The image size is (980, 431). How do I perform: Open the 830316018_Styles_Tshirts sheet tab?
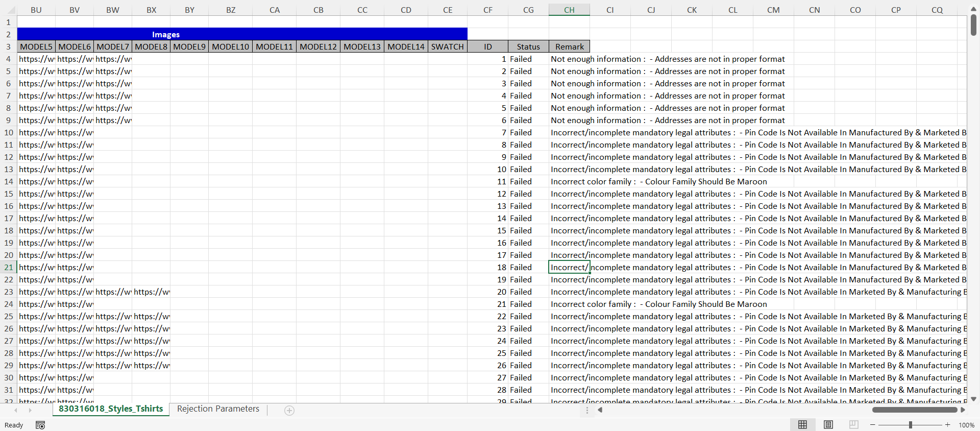111,409
